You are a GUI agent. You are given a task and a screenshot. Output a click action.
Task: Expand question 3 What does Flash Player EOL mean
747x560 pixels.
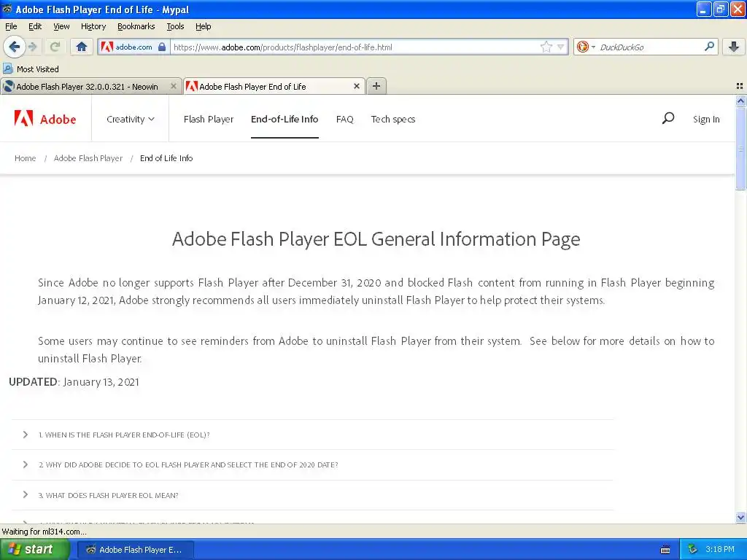(x=312, y=495)
